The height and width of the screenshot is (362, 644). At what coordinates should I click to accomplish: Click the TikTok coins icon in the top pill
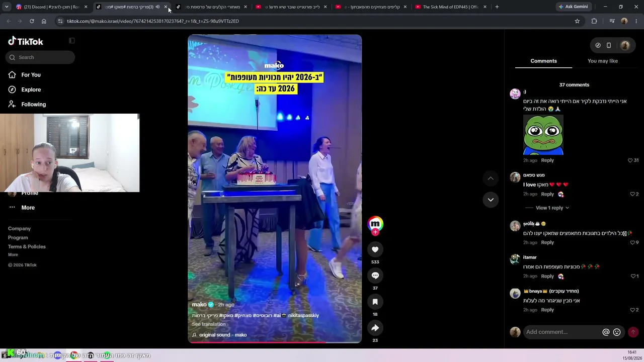click(x=598, y=45)
